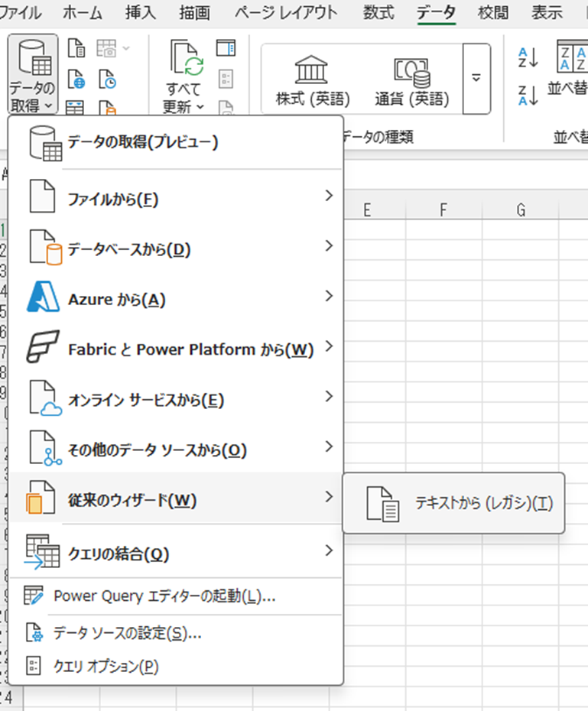Click the From Web globe icon

tap(76, 80)
